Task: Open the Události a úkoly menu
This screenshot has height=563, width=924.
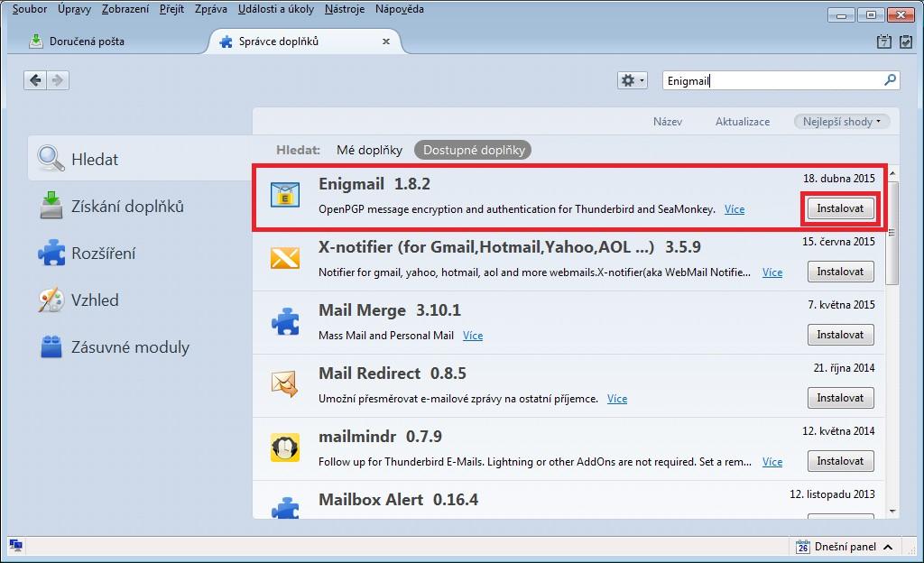Action: [x=276, y=9]
